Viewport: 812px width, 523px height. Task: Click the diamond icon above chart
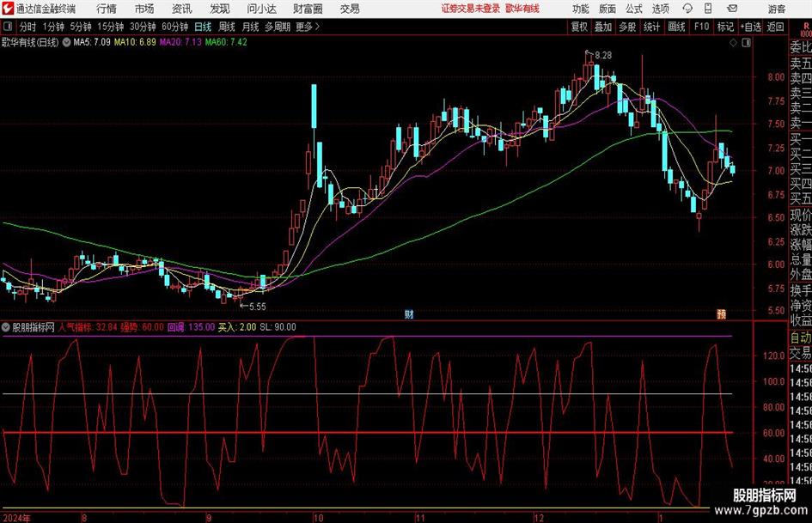coord(733,43)
